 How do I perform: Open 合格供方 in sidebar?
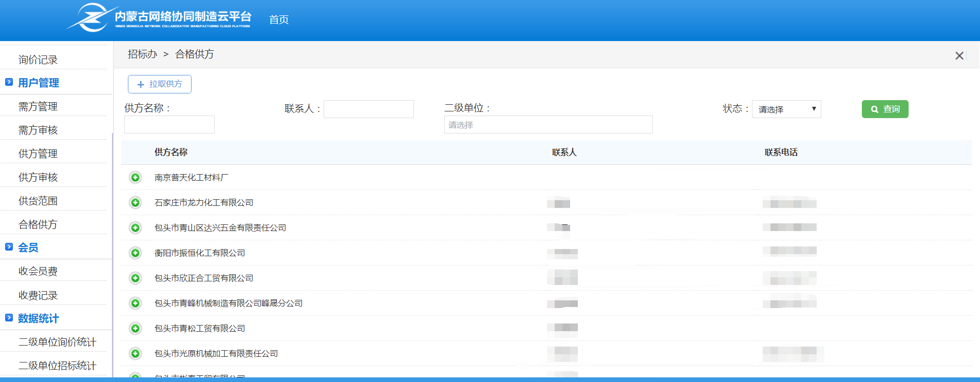[x=38, y=224]
